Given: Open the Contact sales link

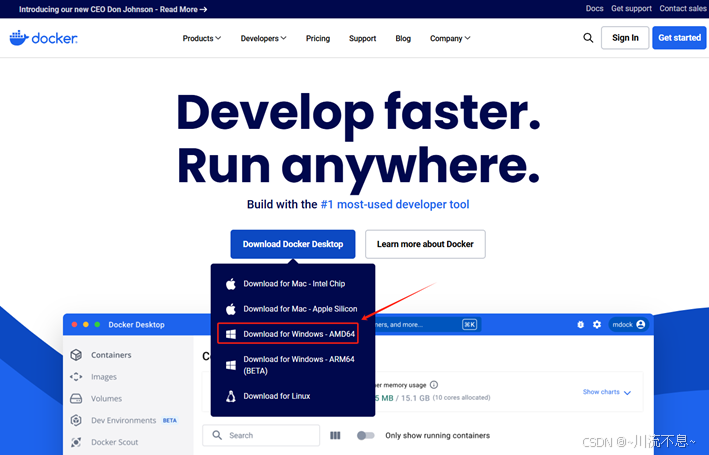Looking at the screenshot, I should point(683,8).
